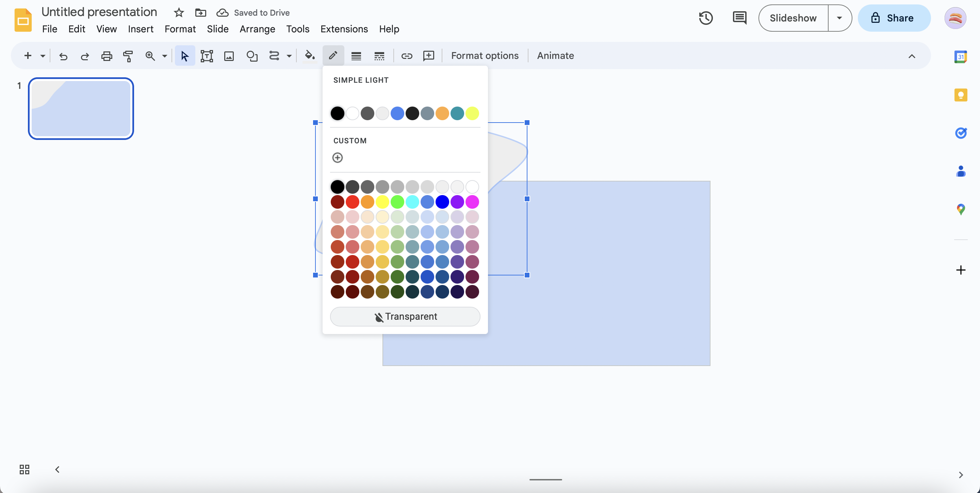This screenshot has width=980, height=493.
Task: Pick the bright red color swatch
Action: 352,202
